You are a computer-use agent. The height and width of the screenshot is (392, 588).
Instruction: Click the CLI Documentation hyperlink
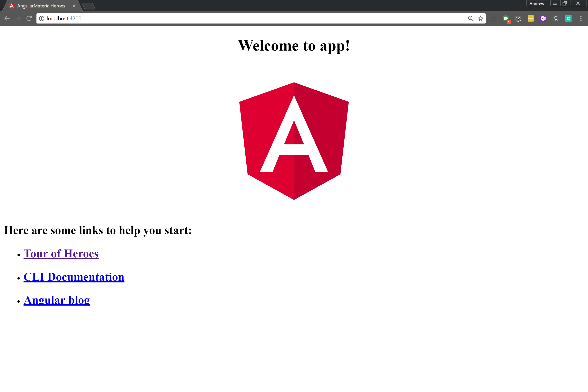point(73,277)
